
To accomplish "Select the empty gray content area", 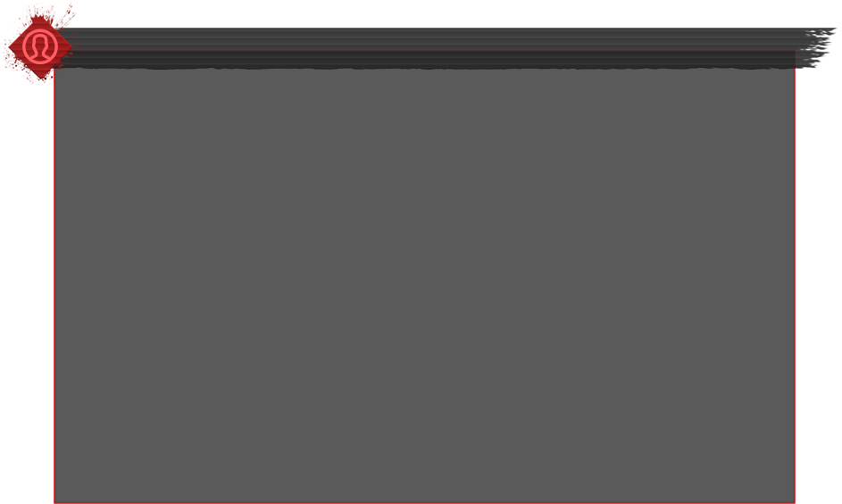I will pyautogui.click(x=424, y=285).
